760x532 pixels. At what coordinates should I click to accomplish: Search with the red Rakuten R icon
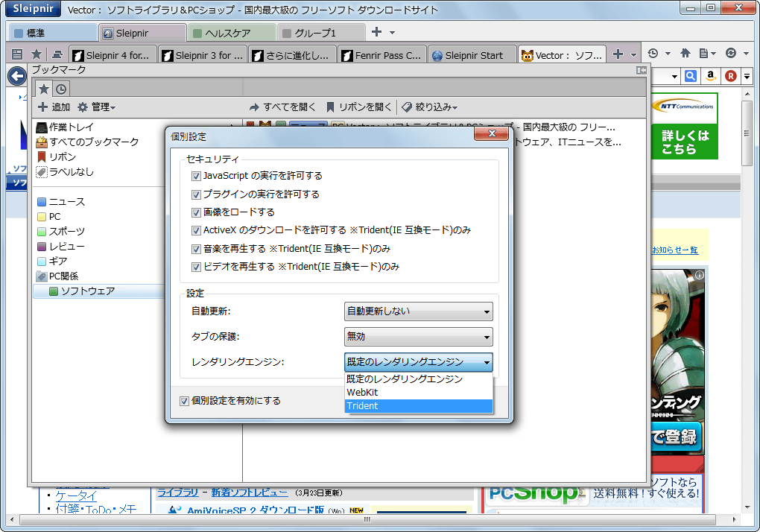[x=731, y=76]
